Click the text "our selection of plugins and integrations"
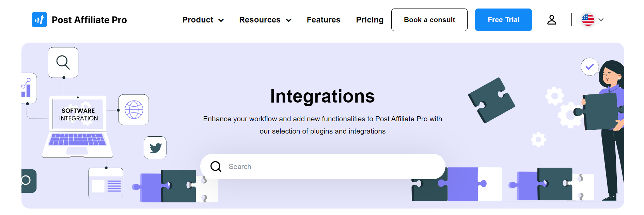Screen dimensions: 644x215 [323, 131]
